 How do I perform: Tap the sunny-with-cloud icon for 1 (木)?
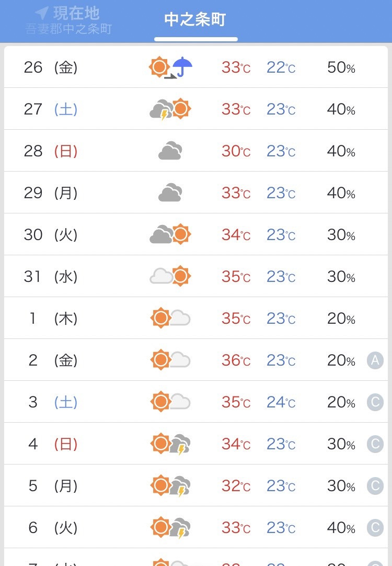[170, 318]
